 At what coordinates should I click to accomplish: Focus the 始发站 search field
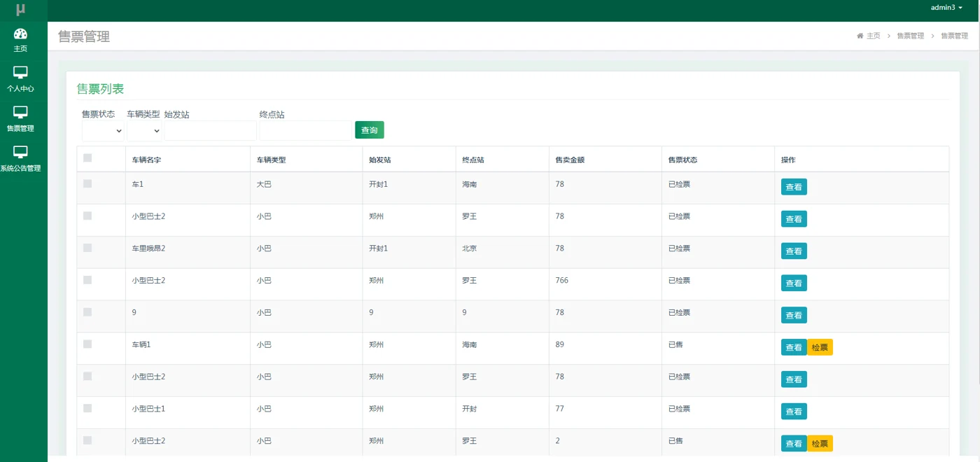210,131
